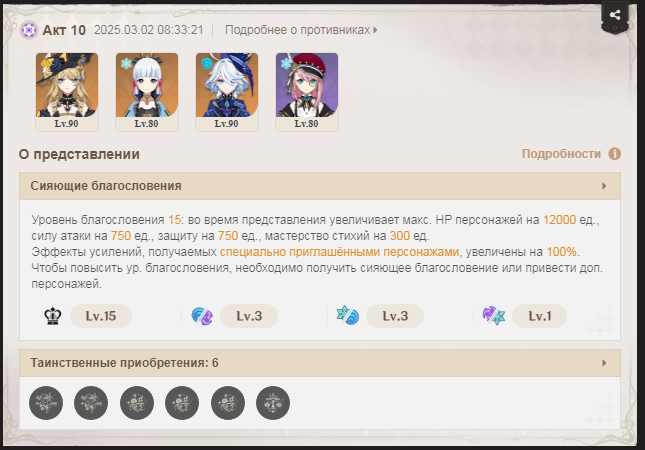Click the Подробнее о противниках link
The width and height of the screenshot is (645, 450).
(x=297, y=30)
